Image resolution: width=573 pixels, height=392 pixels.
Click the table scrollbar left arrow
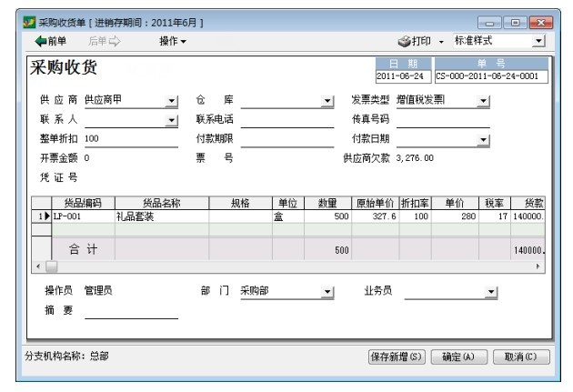coord(38,266)
